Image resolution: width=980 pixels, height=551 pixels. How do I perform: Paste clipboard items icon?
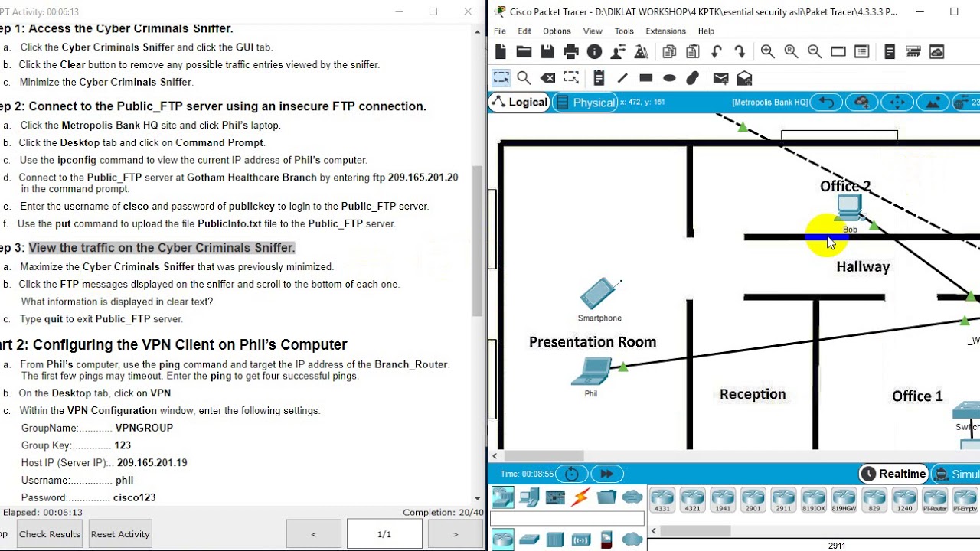[693, 51]
